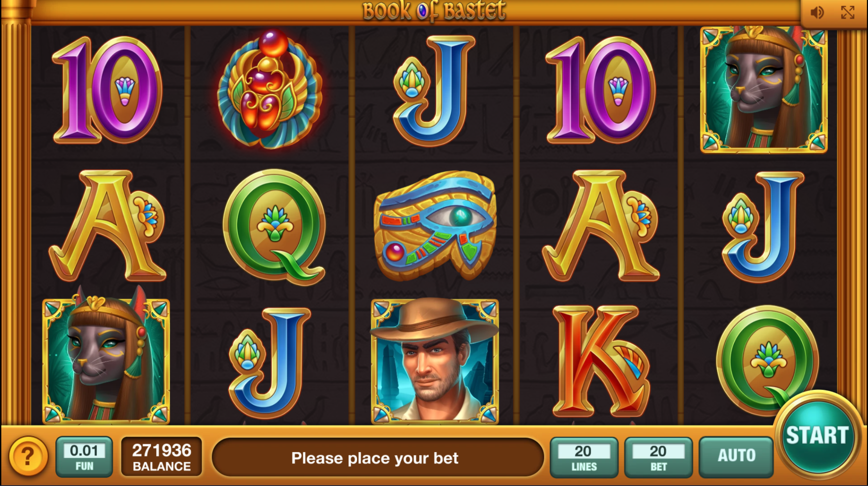The height and width of the screenshot is (486, 868).
Task: Change the 20 LINES setting
Action: (584, 457)
